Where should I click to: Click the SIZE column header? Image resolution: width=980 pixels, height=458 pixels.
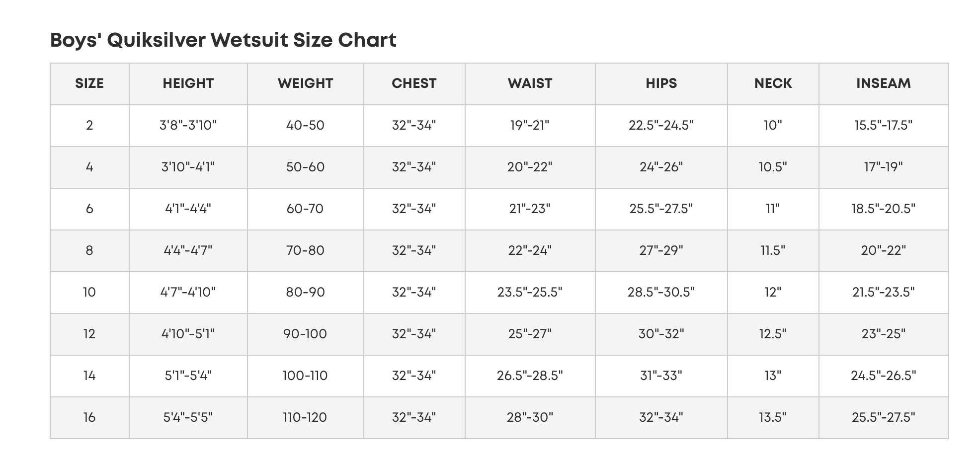[89, 83]
